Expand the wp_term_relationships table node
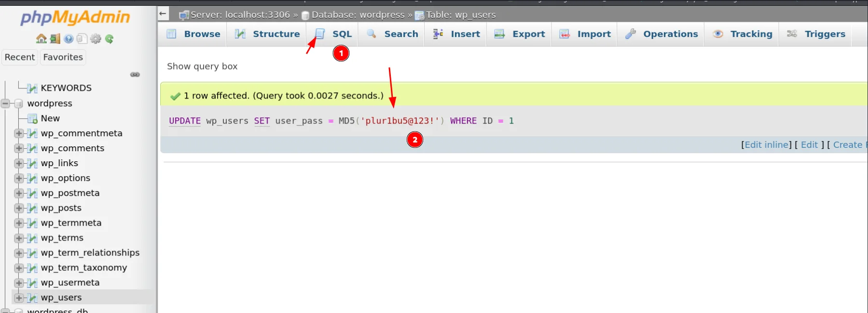This screenshot has height=313, width=868. 19,253
